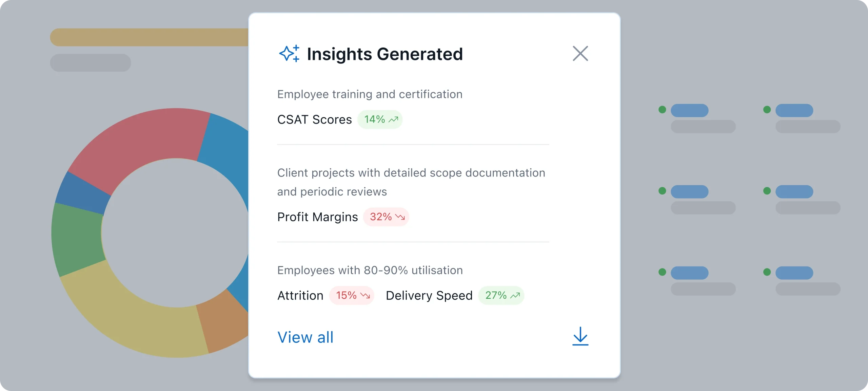Click the Insights Generated heading
The height and width of the screenshot is (391, 868).
[x=384, y=54]
